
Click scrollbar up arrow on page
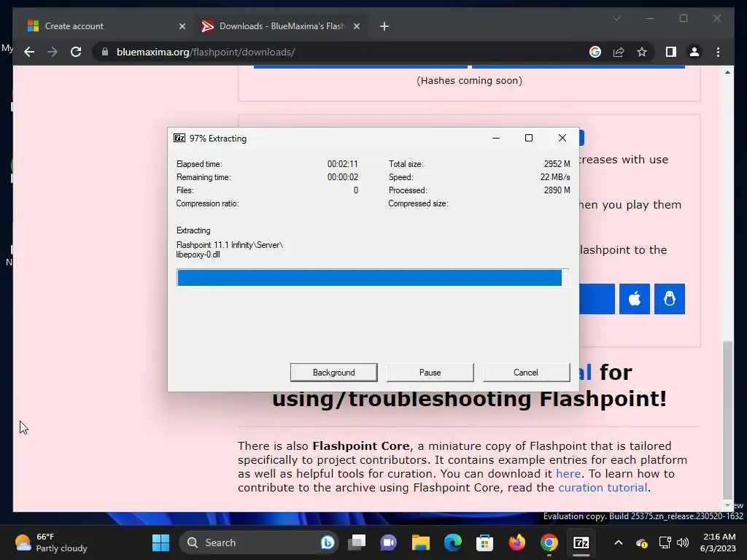coord(727,72)
